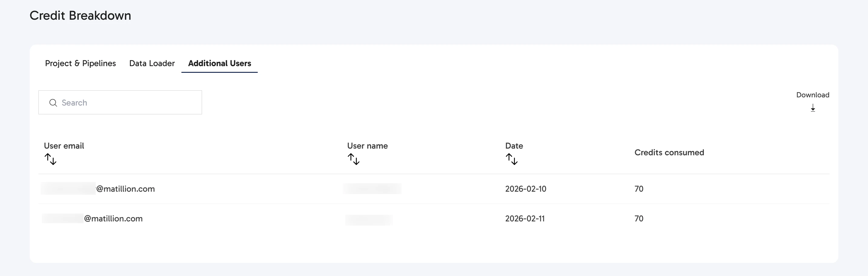This screenshot has width=868, height=276.
Task: Click the up arrow on User name sorter
Action: [350, 156]
